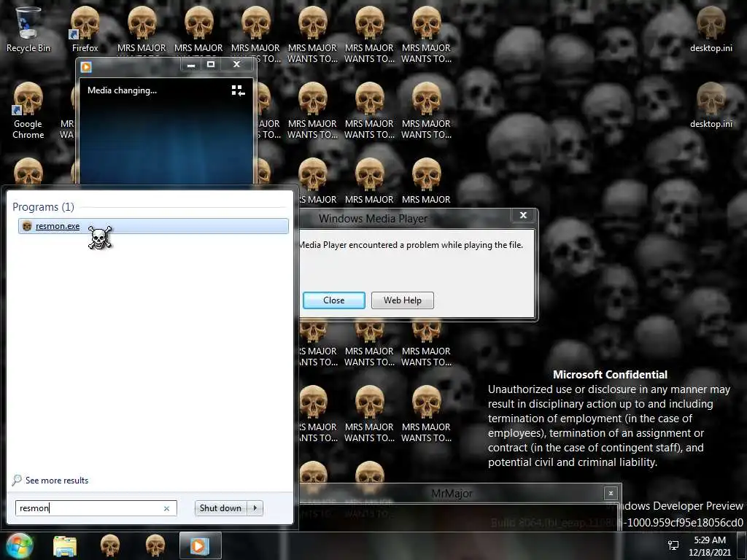747x560 pixels.
Task: Click the magnifier icon beside See more results
Action: click(17, 480)
